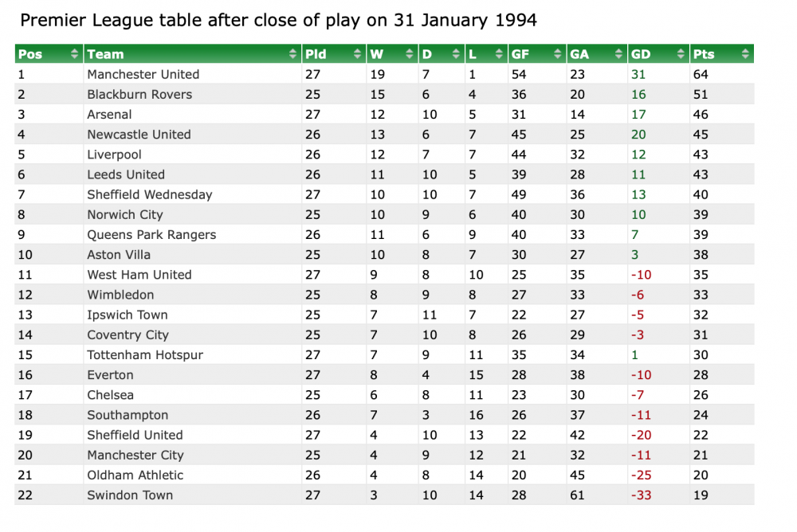
Task: Select the Team header label
Action: 105,54
